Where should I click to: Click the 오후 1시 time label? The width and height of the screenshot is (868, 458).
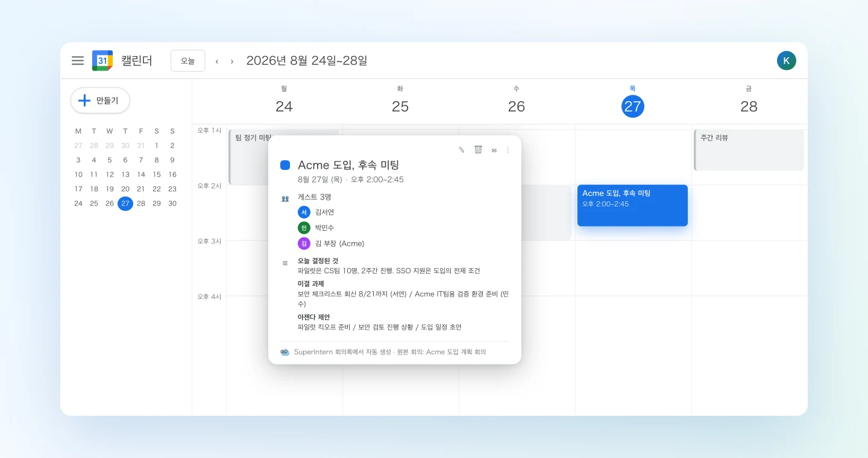[x=210, y=130]
